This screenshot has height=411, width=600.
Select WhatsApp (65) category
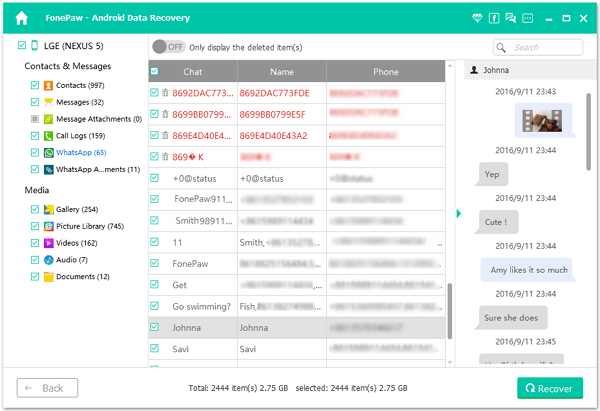(81, 153)
